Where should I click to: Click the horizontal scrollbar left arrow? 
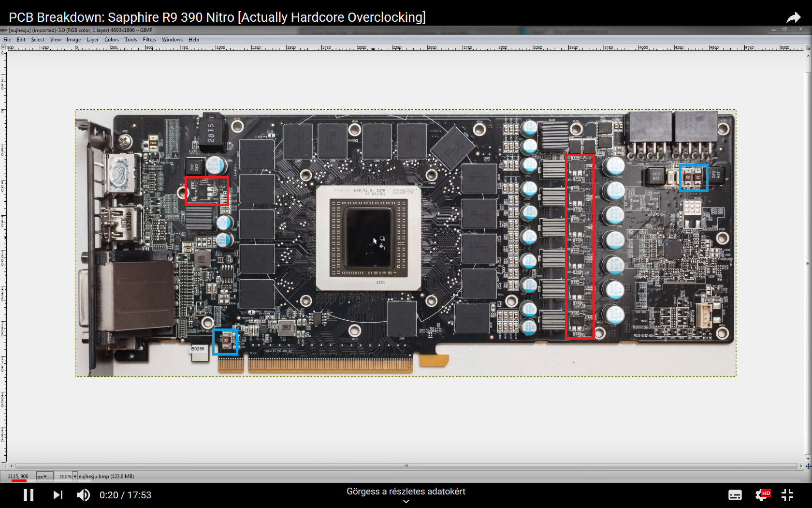point(12,466)
